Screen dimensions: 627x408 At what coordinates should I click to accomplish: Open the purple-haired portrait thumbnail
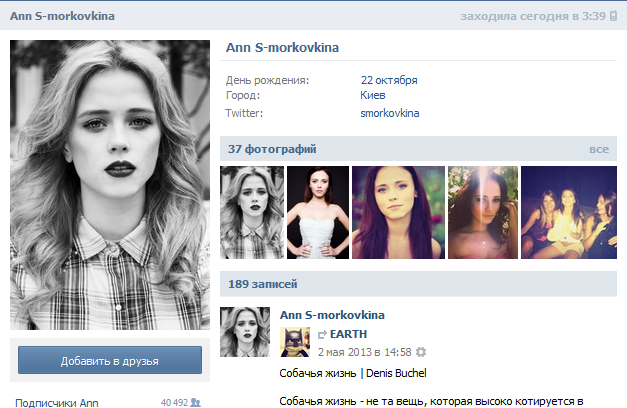click(398, 212)
